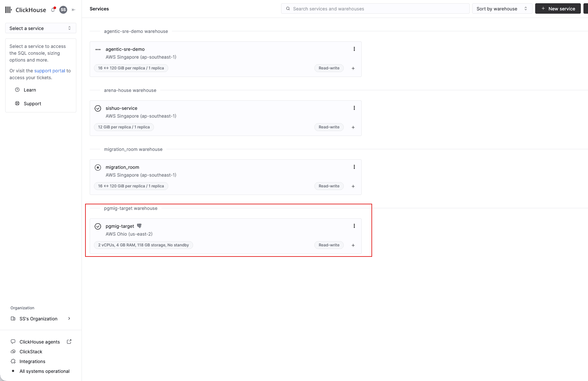Viewport: 588px width, 381px height.
Task: Click agentic-sre-demo 120 GiB size badge
Action: click(131, 68)
